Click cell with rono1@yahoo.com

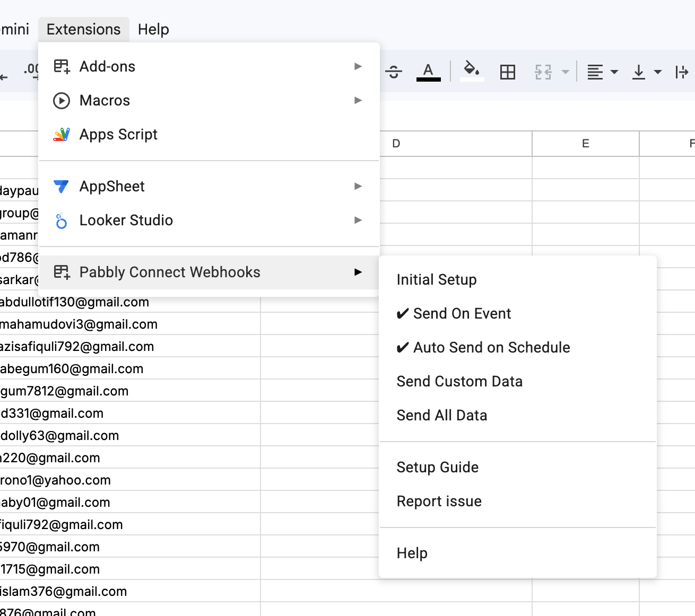[130, 480]
